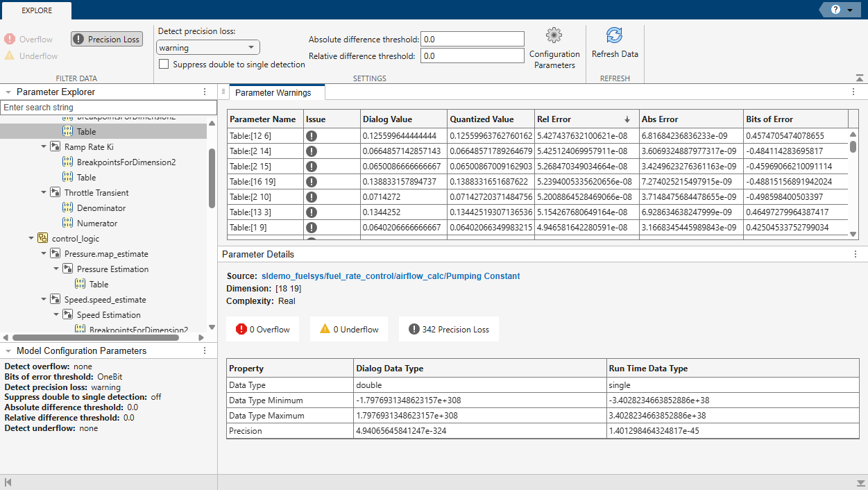The width and height of the screenshot is (868, 490).
Task: Sort by Bits of Error column header
Action: (795, 119)
